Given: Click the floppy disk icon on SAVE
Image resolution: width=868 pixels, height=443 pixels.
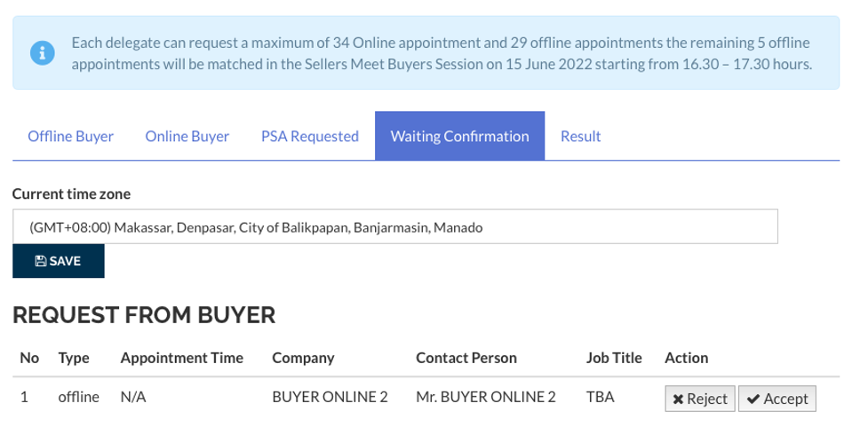Looking at the screenshot, I should [x=40, y=261].
